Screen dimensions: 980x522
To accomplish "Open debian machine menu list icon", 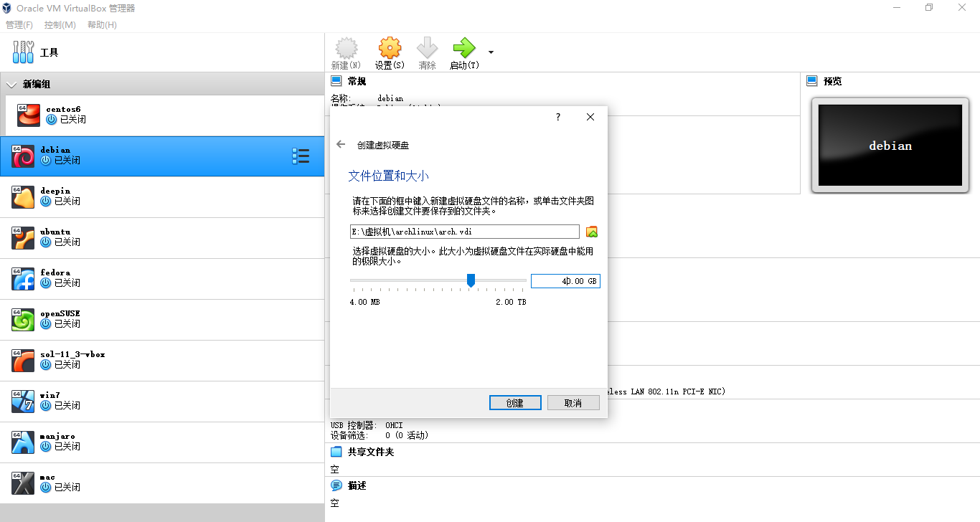I will point(301,156).
